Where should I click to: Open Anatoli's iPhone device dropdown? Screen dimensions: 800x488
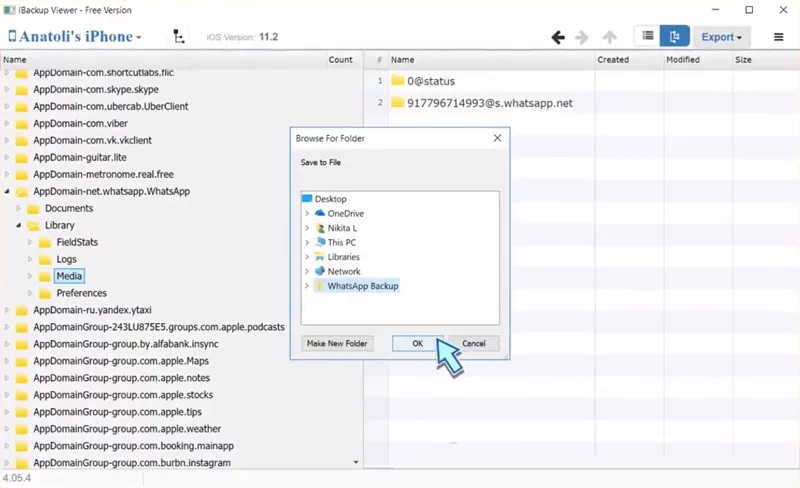pos(75,37)
